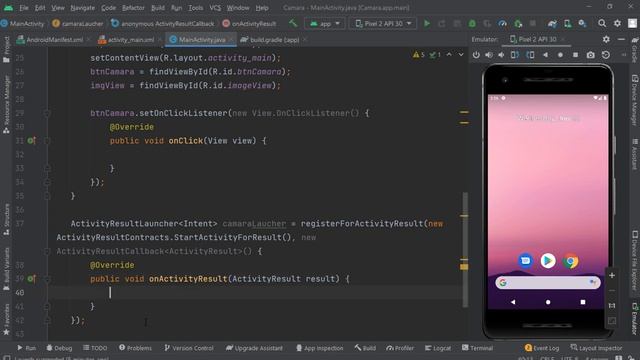Open the VCS menu
The image size is (640, 360).
[215, 8]
